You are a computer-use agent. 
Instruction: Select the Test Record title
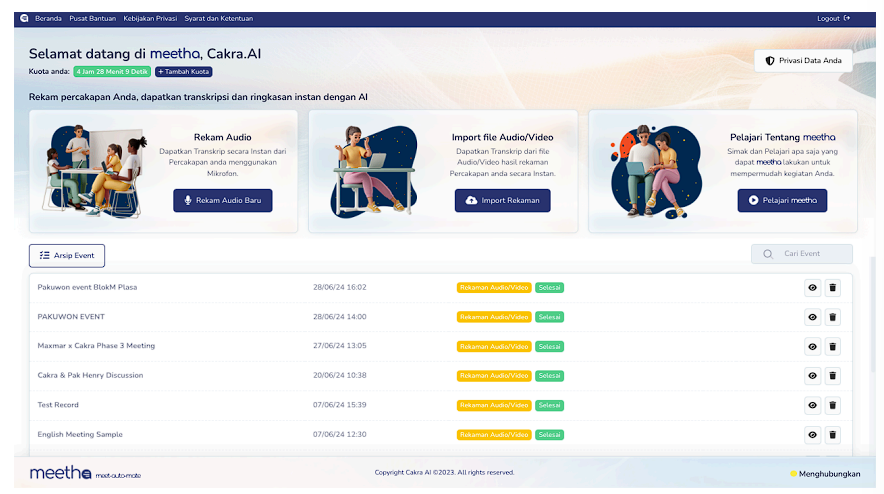coord(58,405)
